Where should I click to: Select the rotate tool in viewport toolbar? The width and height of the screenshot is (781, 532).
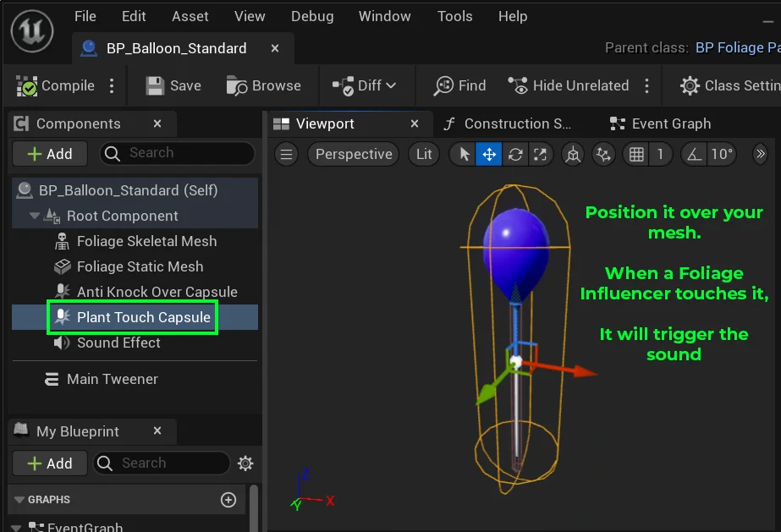pos(514,154)
